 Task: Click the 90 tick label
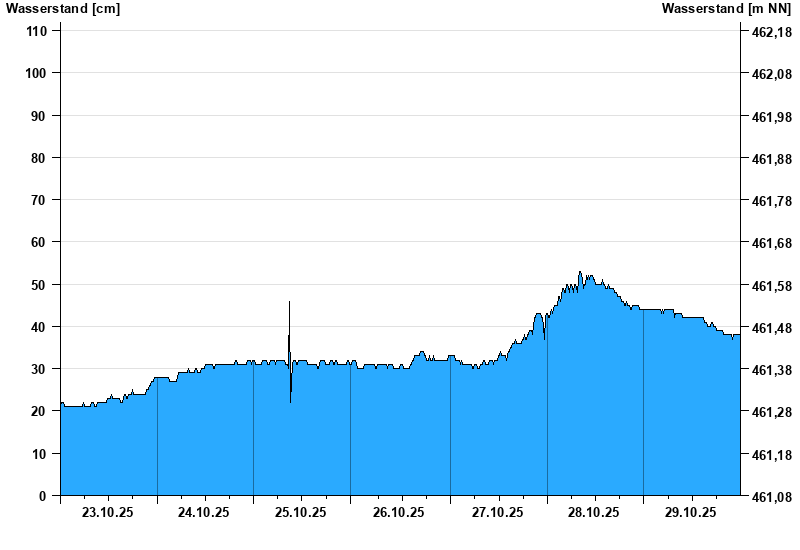point(39,116)
